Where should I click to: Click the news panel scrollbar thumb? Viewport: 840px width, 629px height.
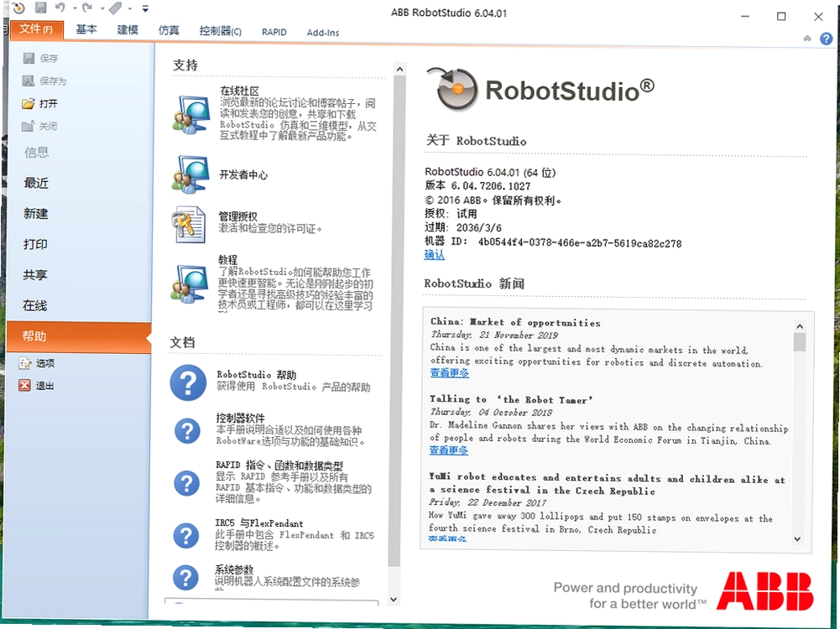tap(800, 341)
